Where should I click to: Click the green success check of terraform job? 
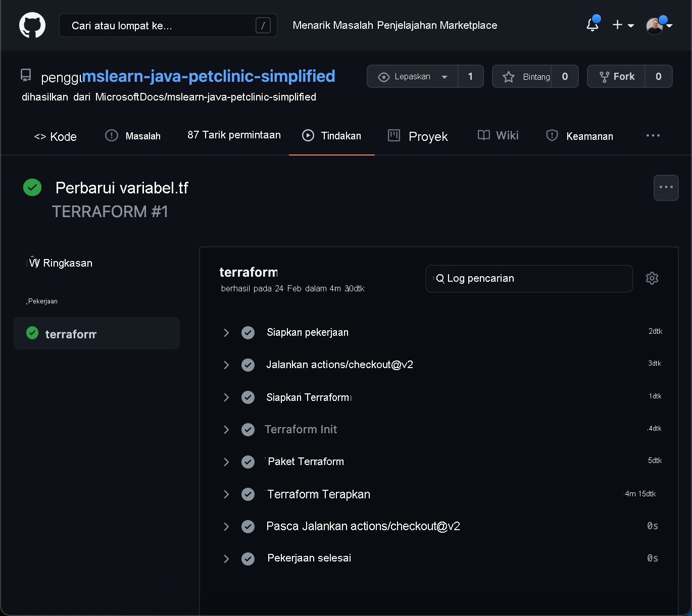coord(32,333)
